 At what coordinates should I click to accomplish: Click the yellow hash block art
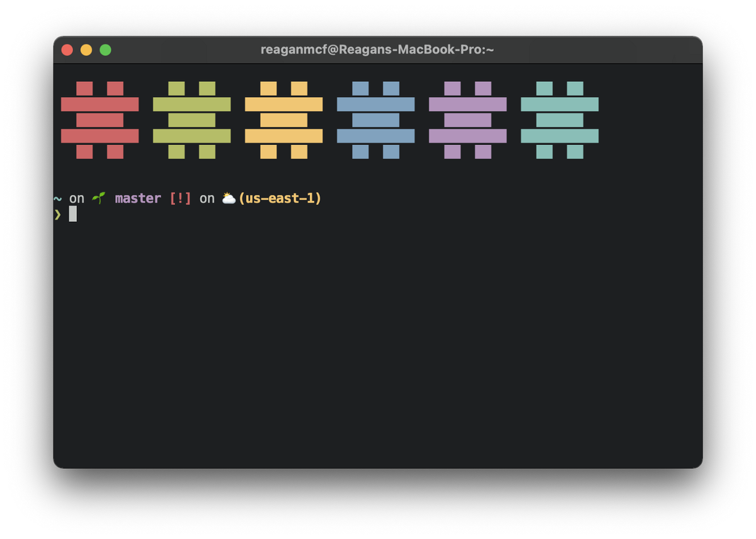(x=283, y=120)
